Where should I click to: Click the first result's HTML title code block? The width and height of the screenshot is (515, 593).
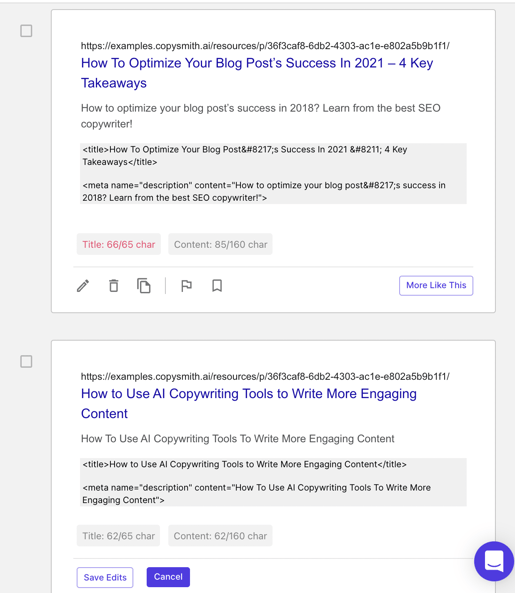pyautogui.click(x=245, y=155)
